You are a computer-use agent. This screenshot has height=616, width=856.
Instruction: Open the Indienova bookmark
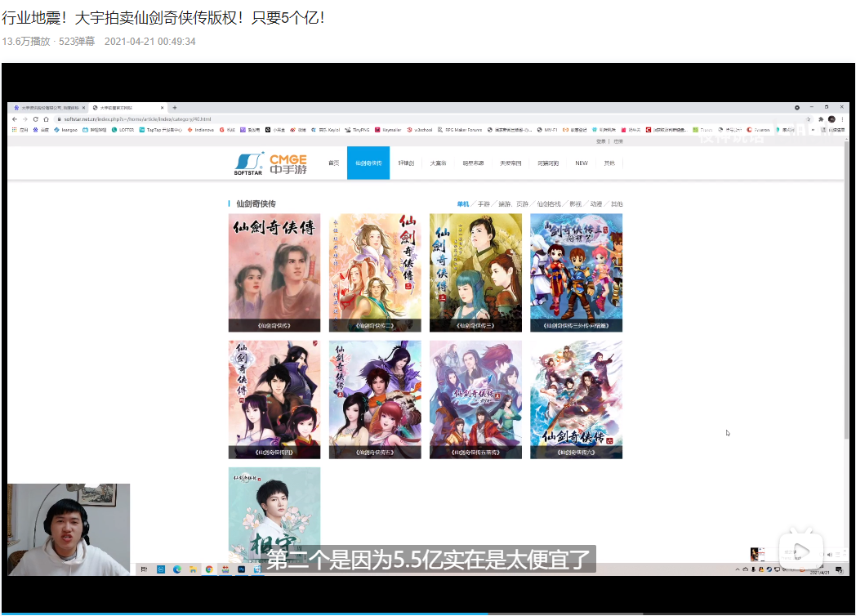click(200, 130)
